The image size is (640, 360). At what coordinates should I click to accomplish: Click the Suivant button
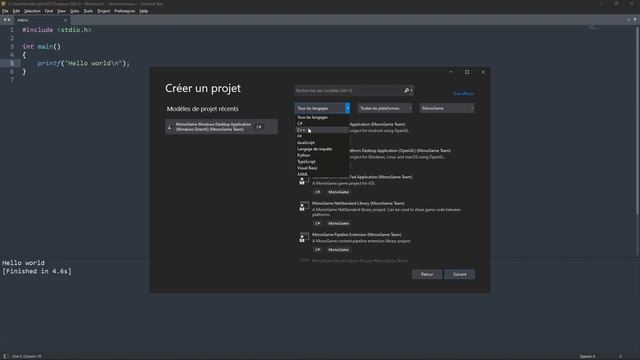(x=460, y=274)
